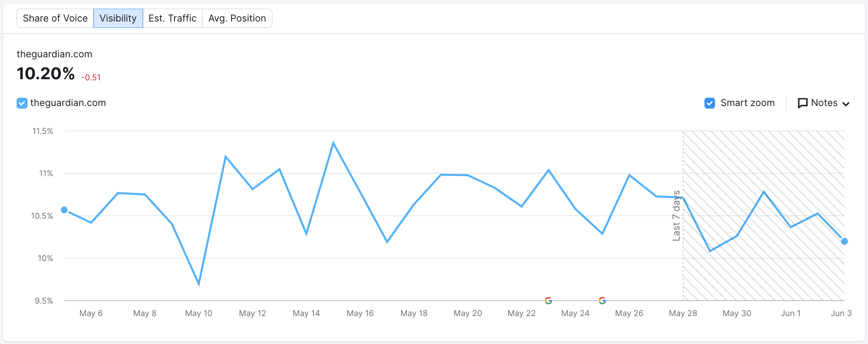868x344 pixels.
Task: Click the Google update icon near May 23
Action: click(x=548, y=300)
